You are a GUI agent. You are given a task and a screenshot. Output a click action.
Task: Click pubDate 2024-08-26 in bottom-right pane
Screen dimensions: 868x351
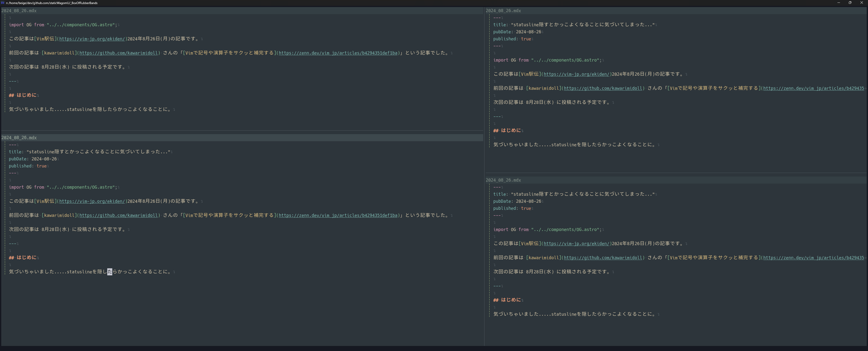point(517,201)
